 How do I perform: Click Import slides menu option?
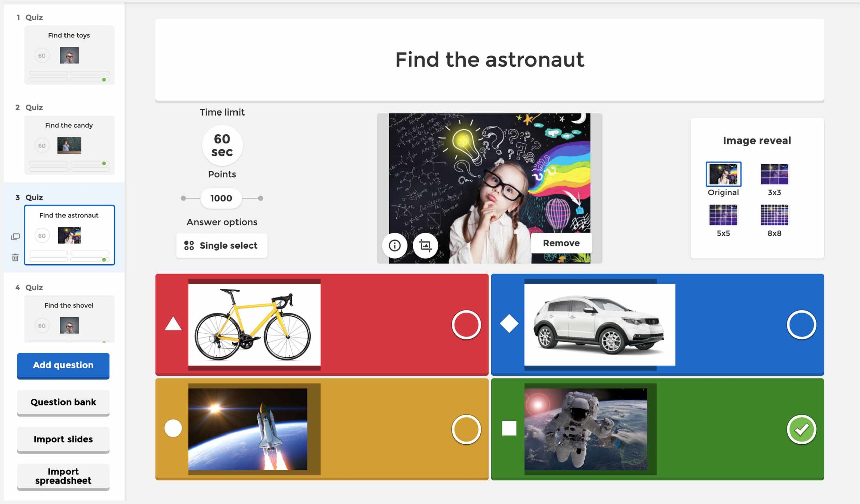coord(63,439)
